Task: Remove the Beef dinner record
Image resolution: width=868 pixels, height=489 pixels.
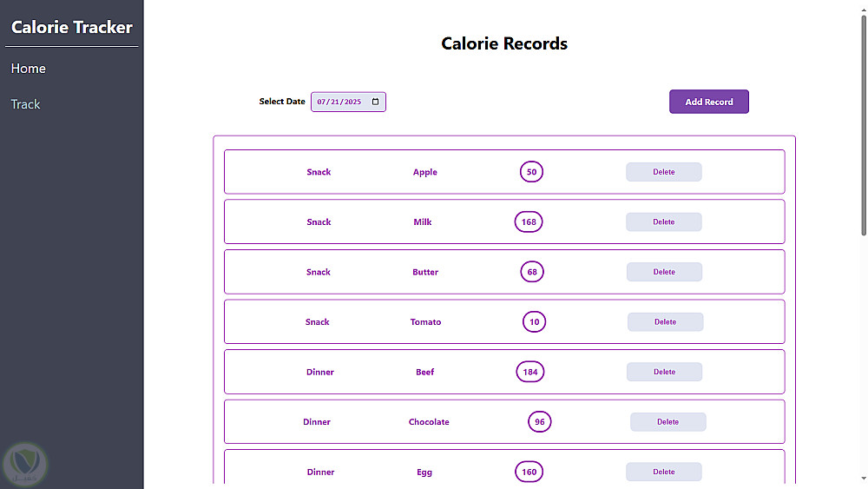Action: [664, 372]
